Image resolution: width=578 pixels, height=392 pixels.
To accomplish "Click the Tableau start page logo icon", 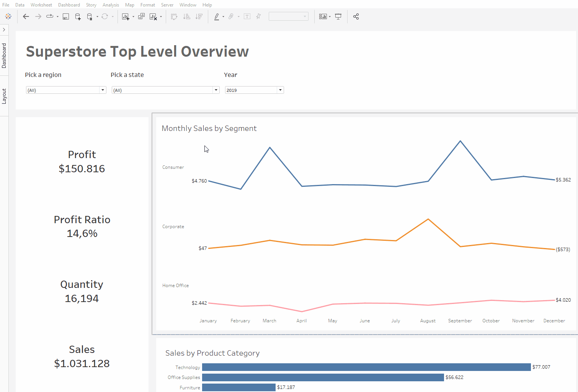I will tap(8, 16).
